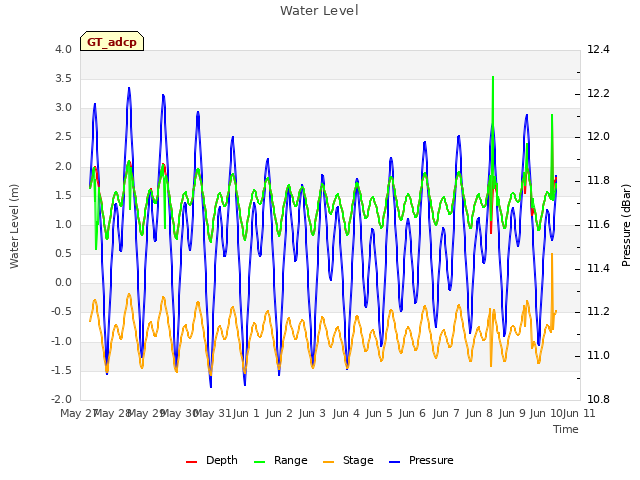This screenshot has height=480, width=640.
Task: Click the green Range legend color marker
Action: click(x=260, y=462)
